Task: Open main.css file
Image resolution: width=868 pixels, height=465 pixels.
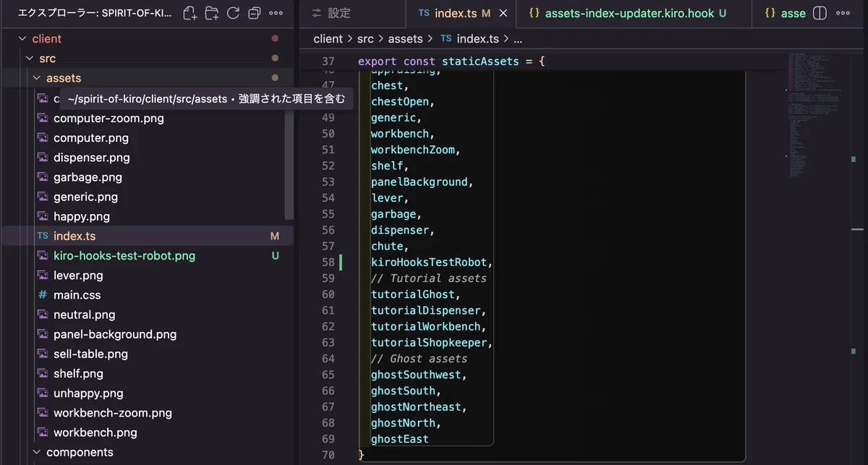Action: click(x=77, y=295)
